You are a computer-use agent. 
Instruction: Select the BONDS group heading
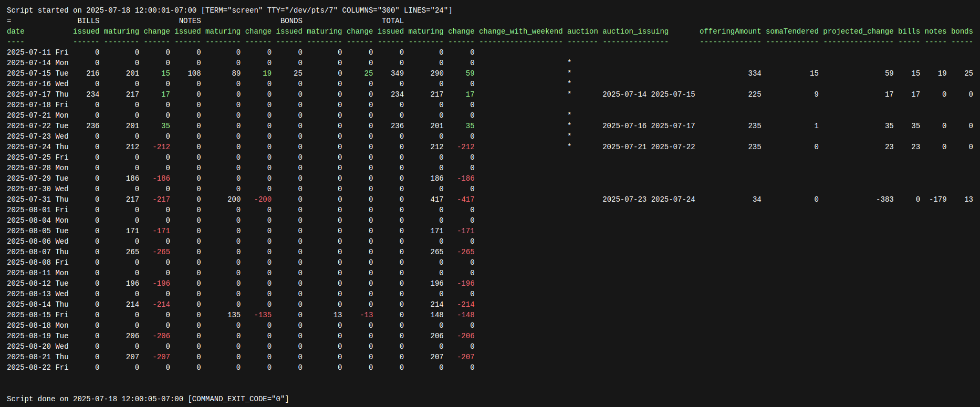tap(291, 21)
